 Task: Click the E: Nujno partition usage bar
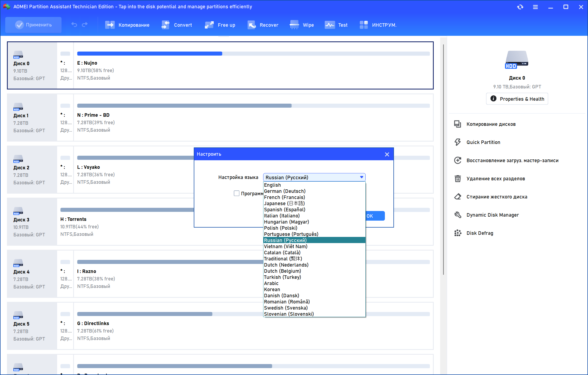pos(253,54)
